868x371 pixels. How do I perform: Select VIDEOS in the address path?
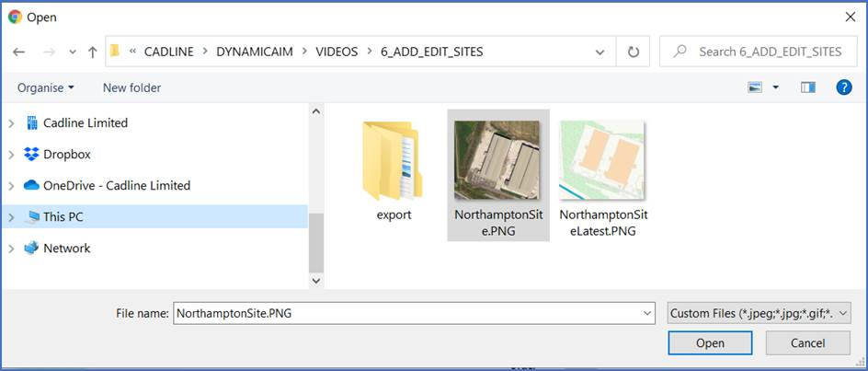tap(337, 52)
